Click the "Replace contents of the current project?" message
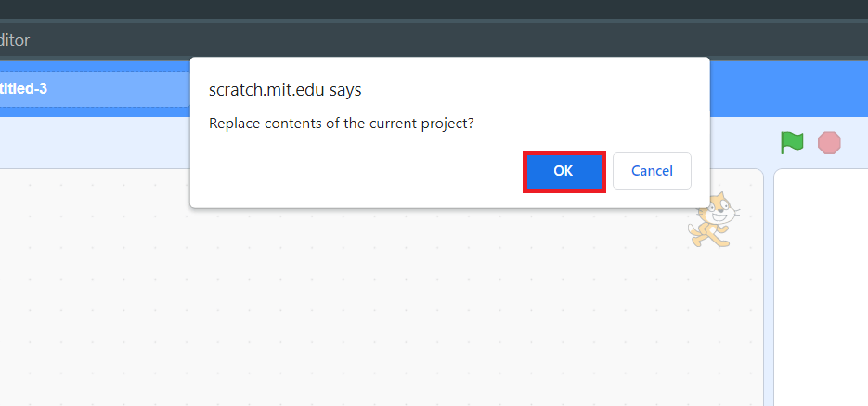This screenshot has height=406, width=868. (x=342, y=124)
